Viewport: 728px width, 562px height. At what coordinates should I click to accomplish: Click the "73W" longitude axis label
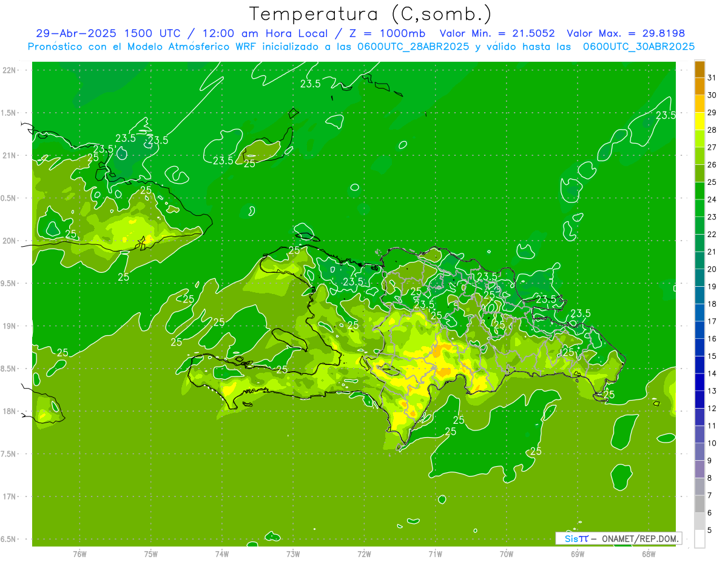pyautogui.click(x=293, y=554)
